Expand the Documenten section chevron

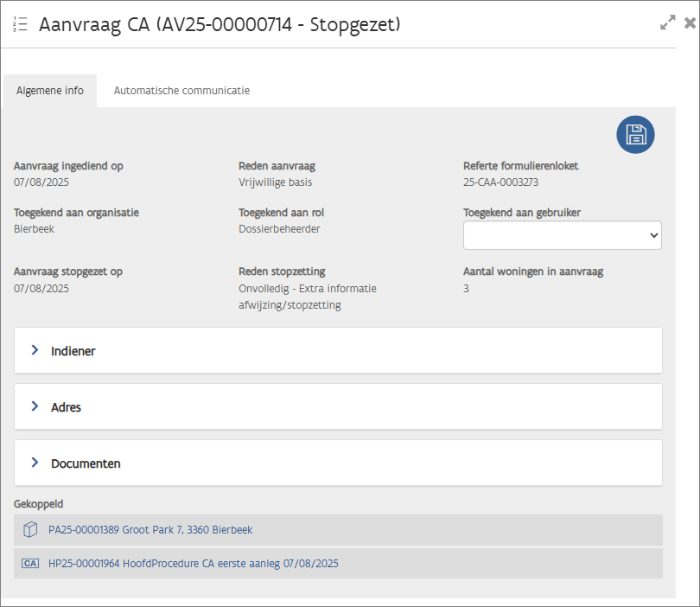[x=35, y=463]
